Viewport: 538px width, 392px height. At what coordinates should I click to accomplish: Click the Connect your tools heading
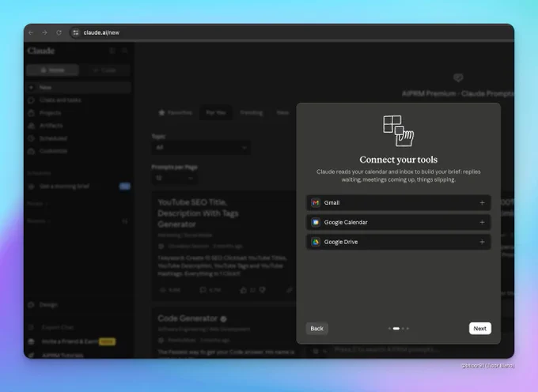pos(398,160)
